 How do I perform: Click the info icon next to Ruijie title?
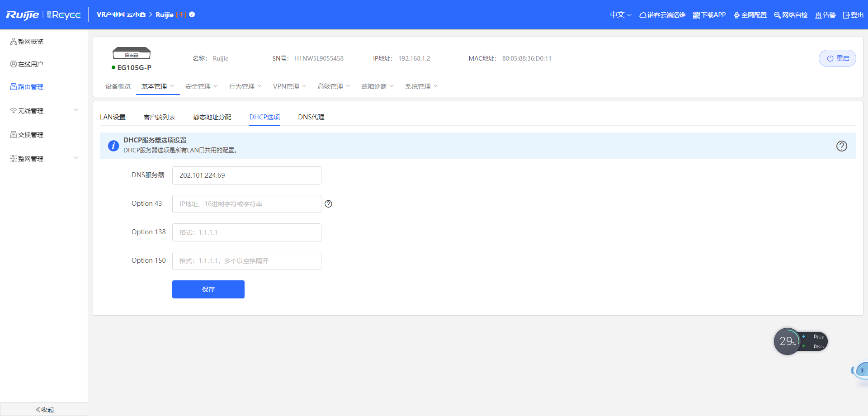click(x=192, y=14)
